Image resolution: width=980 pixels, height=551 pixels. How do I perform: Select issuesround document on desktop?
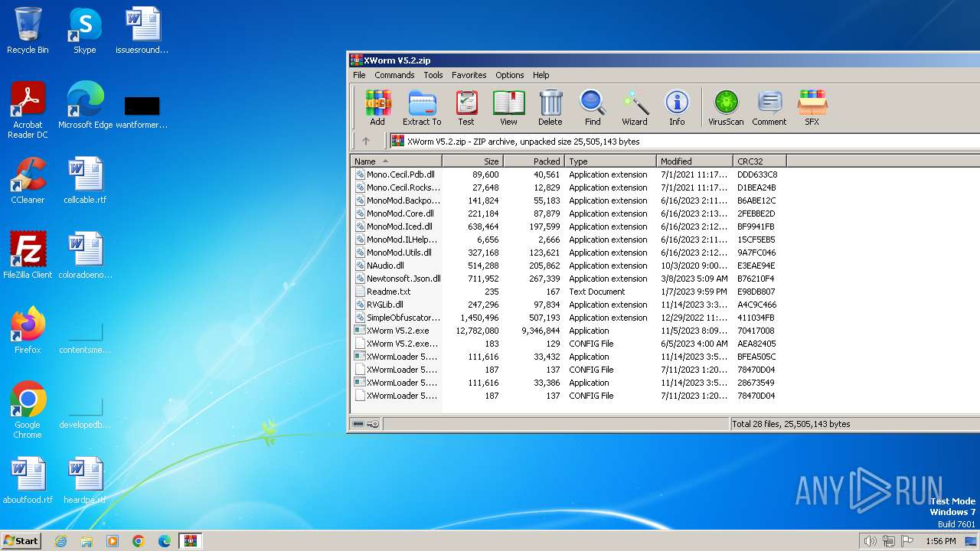142,31
